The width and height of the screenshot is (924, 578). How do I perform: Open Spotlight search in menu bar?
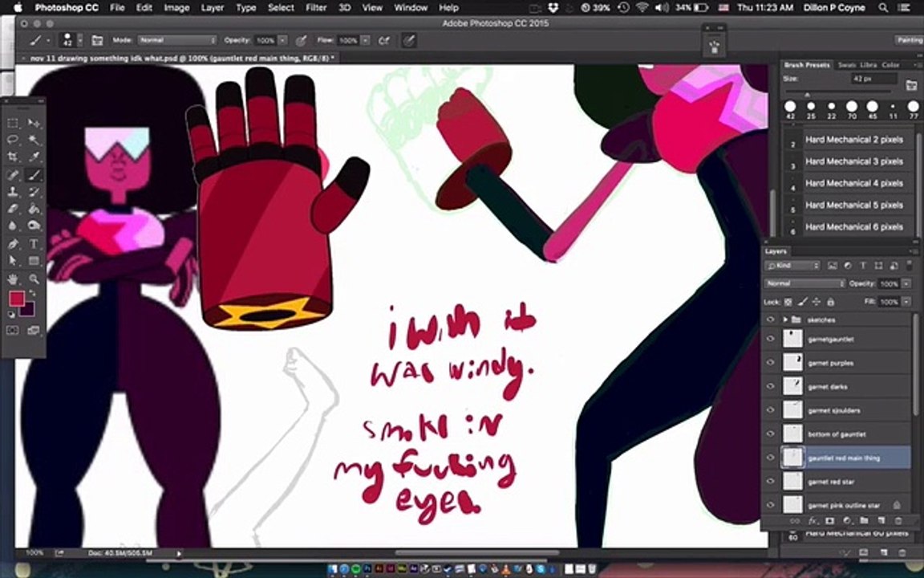pyautogui.click(x=883, y=8)
